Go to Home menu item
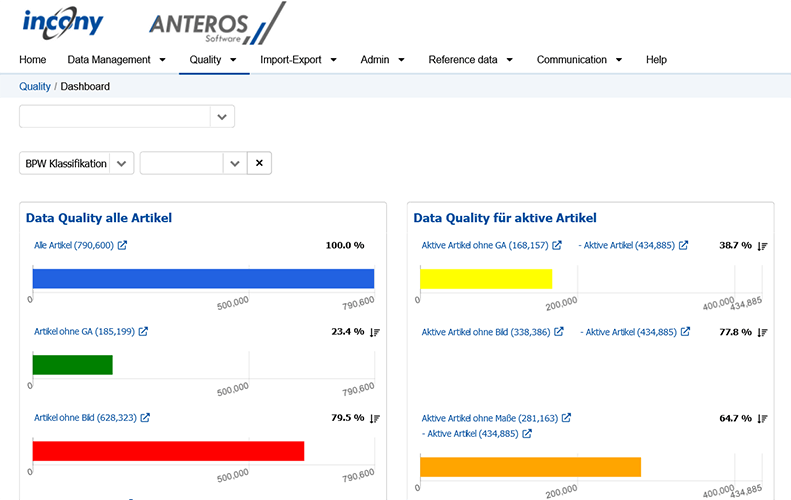The width and height of the screenshot is (791, 500). [x=33, y=60]
